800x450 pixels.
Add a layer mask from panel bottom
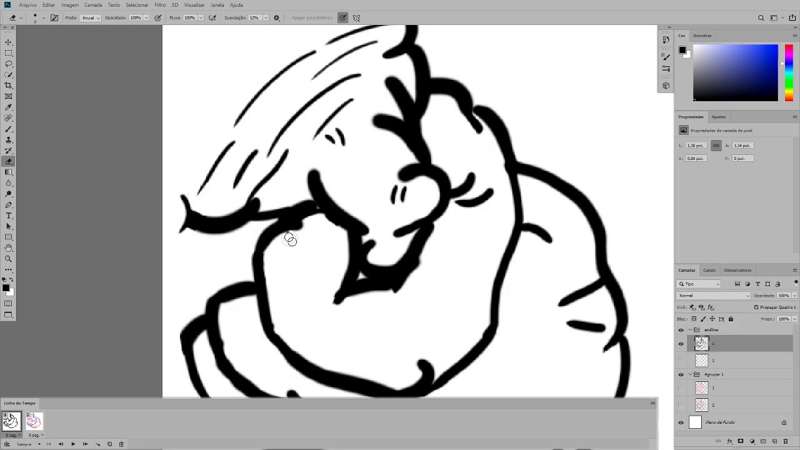(741, 441)
